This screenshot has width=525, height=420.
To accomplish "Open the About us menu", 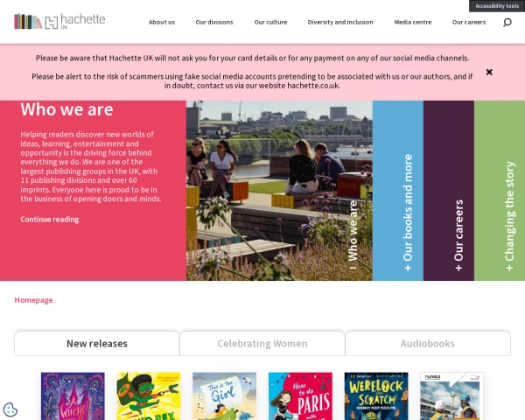I will click(x=162, y=22).
